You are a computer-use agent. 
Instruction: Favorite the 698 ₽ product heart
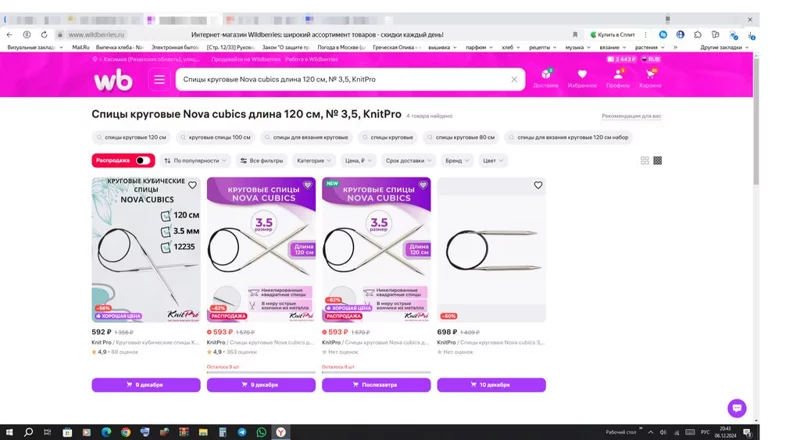[x=538, y=185]
